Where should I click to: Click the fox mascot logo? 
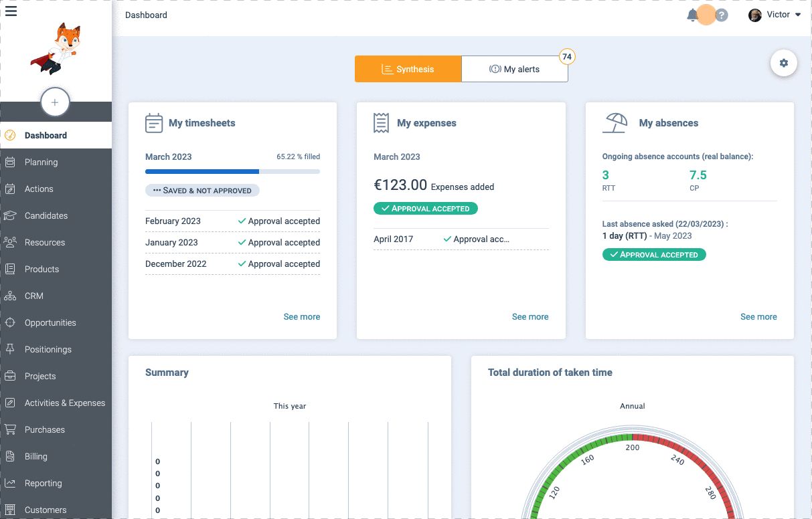click(56, 48)
